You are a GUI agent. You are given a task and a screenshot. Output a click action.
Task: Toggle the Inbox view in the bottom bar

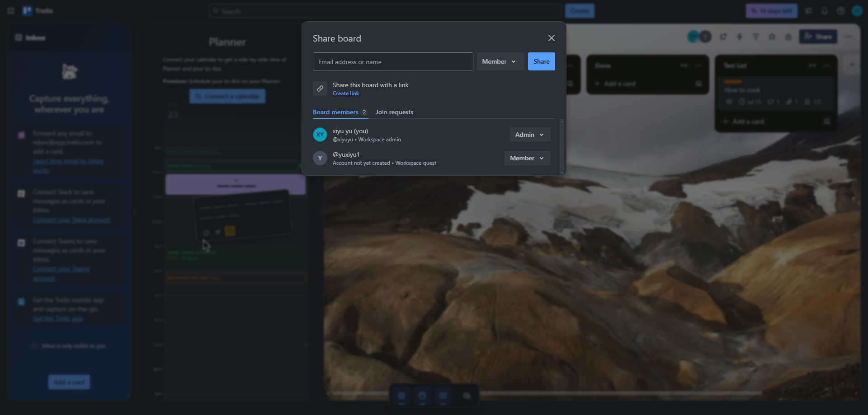point(401,396)
